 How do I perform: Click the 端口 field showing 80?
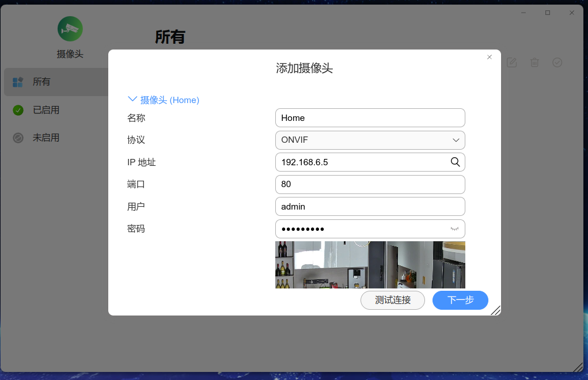370,184
